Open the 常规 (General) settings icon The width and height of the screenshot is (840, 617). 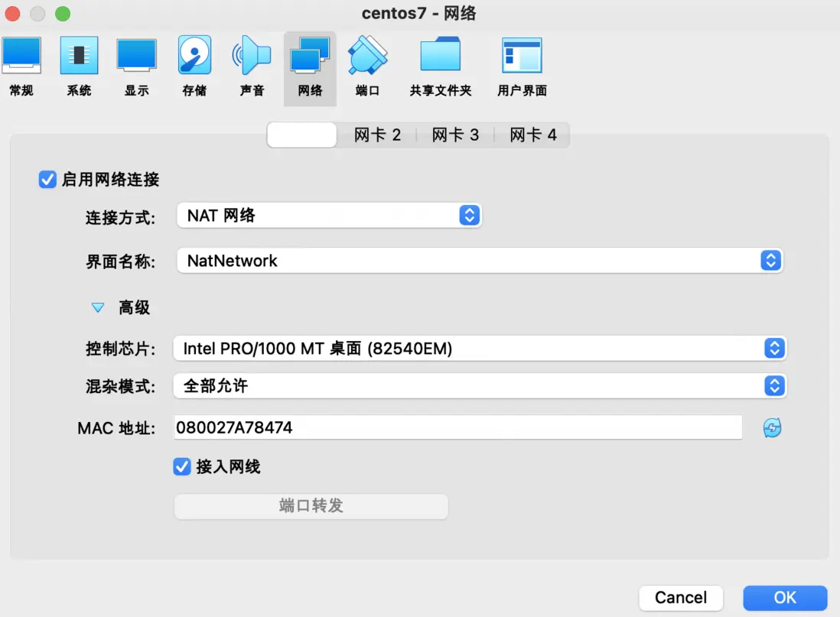click(x=21, y=67)
